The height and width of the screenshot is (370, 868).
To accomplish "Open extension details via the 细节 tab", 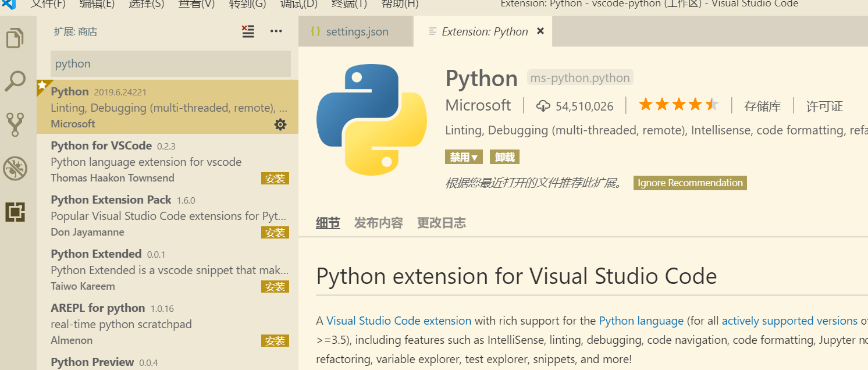I will tap(328, 222).
